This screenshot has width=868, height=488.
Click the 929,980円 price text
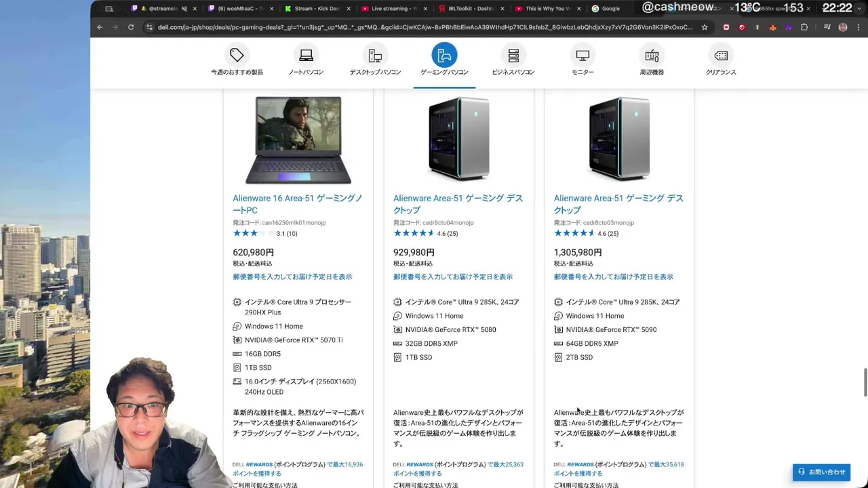pyautogui.click(x=414, y=252)
